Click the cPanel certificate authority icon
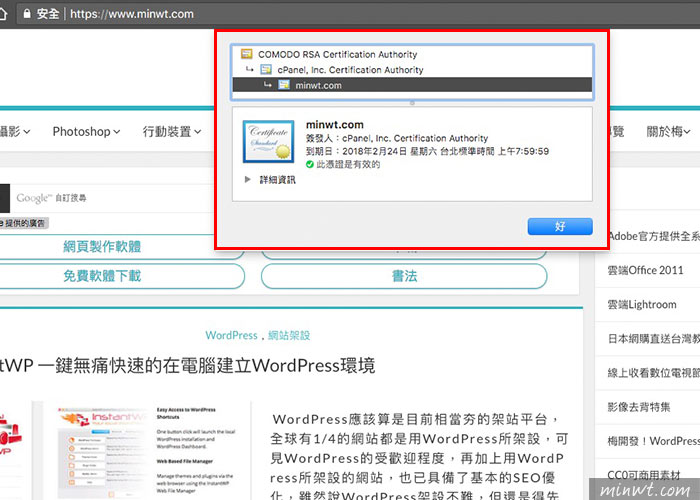700x500 pixels. coord(266,69)
